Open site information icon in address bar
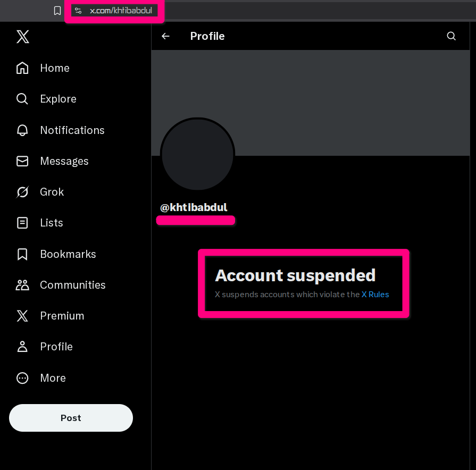 pyautogui.click(x=78, y=11)
